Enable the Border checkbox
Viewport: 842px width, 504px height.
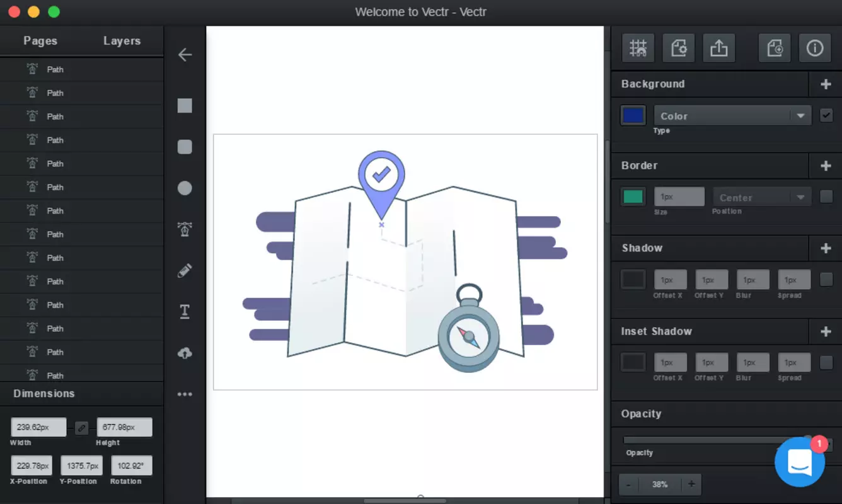[826, 197]
